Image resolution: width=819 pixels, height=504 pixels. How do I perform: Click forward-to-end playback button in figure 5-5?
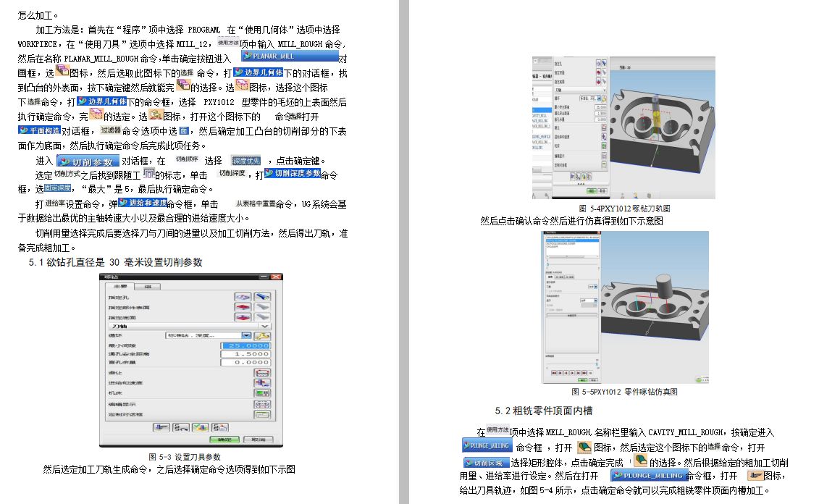click(x=584, y=373)
